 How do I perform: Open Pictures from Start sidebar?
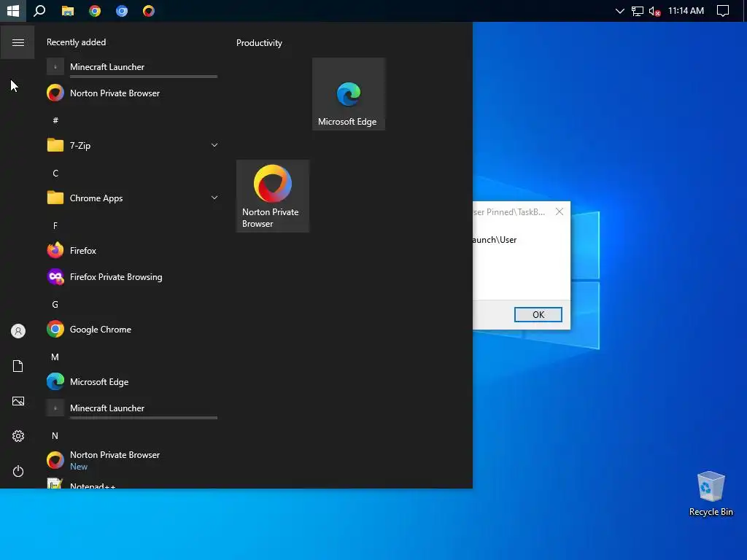click(x=18, y=401)
